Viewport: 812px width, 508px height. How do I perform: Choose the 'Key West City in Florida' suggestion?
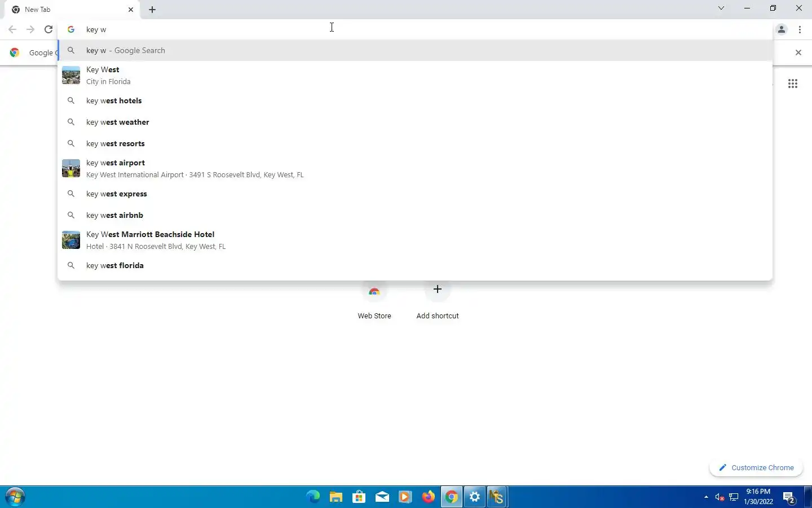pos(415,75)
